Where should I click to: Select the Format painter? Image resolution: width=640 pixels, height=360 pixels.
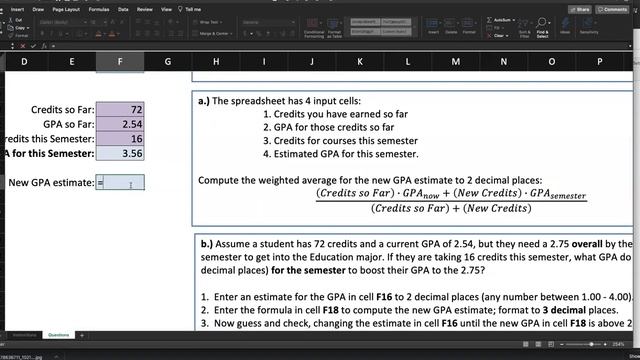(x=18, y=36)
